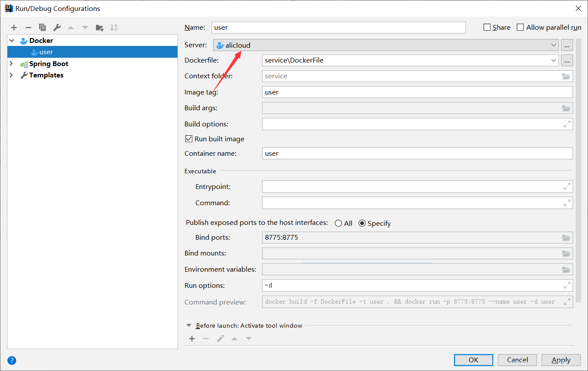Open the Server alicloud dropdown

386,45
